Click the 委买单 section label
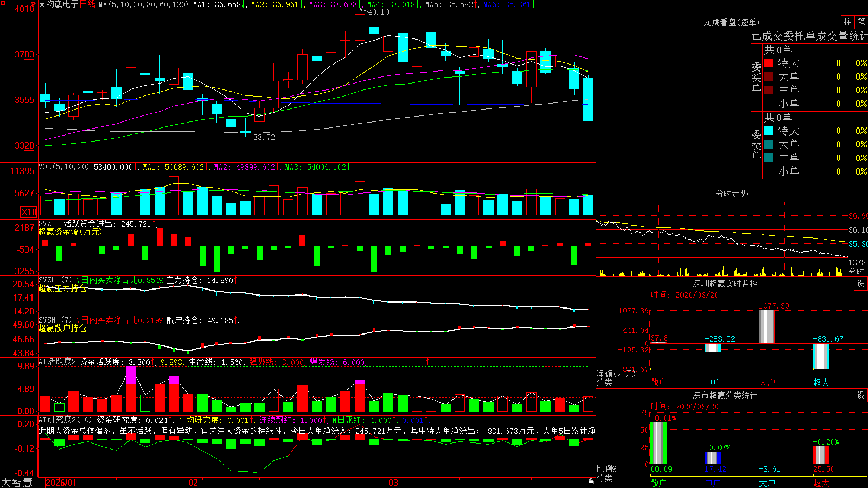This screenshot has width=868, height=488. tap(756, 78)
